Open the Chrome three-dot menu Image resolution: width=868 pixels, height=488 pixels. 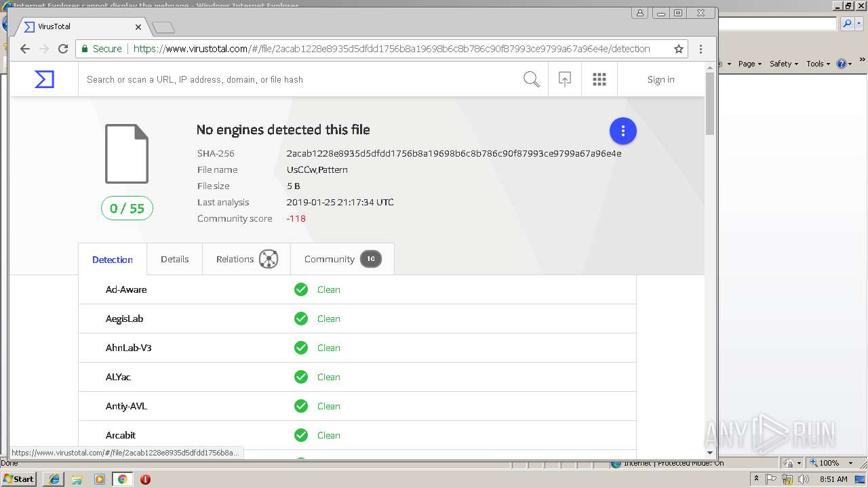(x=701, y=49)
